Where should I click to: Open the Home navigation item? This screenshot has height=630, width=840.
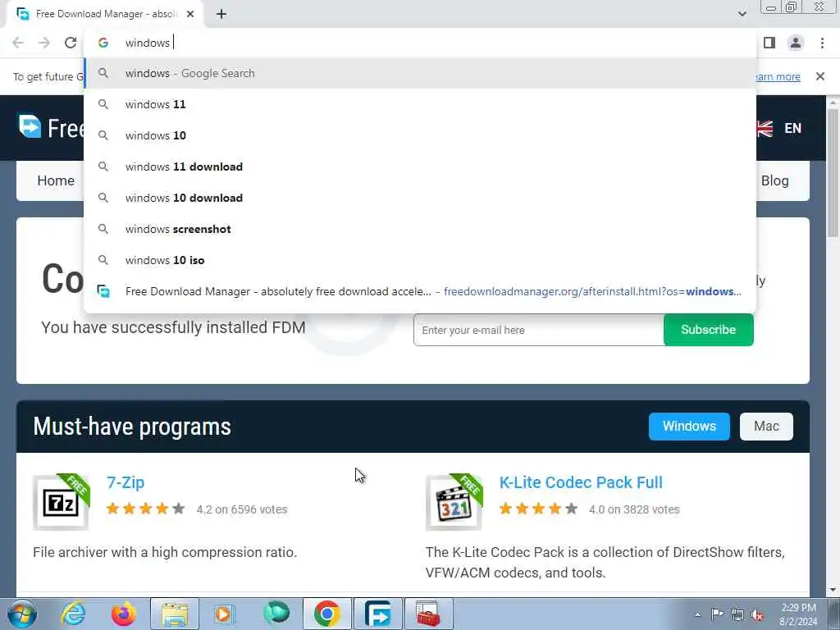click(56, 180)
